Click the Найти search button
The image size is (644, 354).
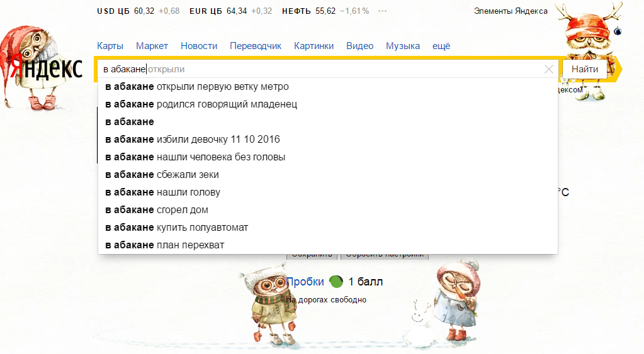point(584,69)
